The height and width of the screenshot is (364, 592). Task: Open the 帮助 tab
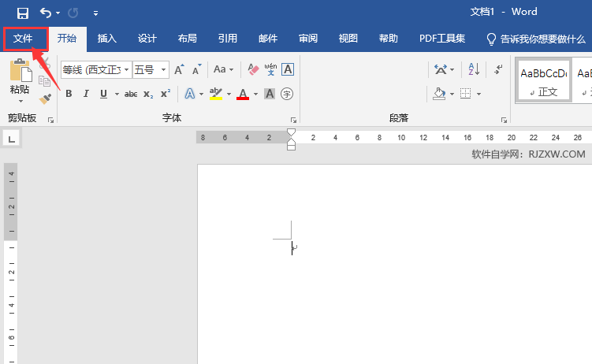tap(388, 39)
